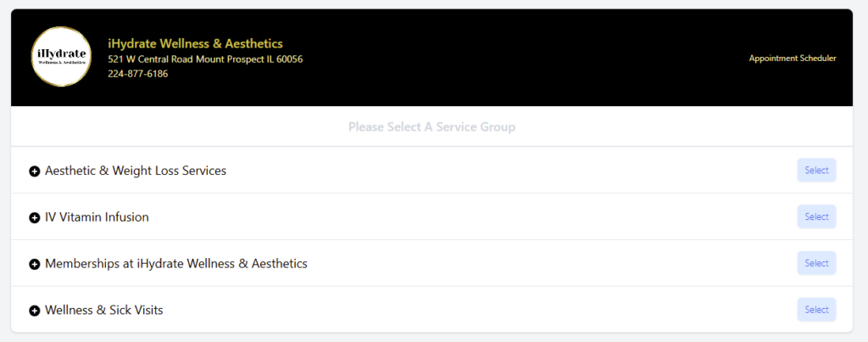This screenshot has height=342, width=868.
Task: Click the 521 W Central Road address
Action: [x=205, y=59]
